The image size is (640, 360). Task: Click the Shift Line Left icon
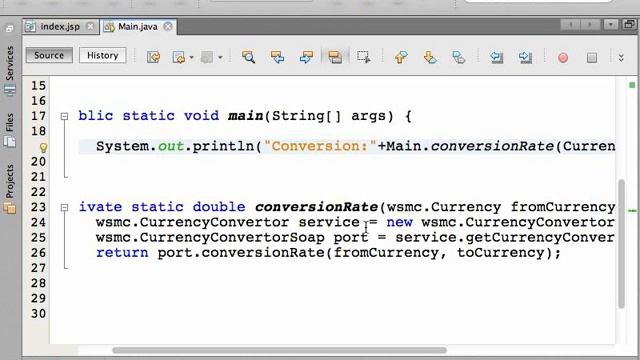(x=496, y=57)
